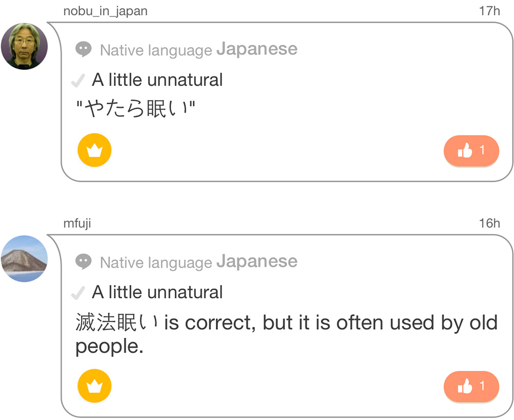Click the 17h timestamp

489,11
